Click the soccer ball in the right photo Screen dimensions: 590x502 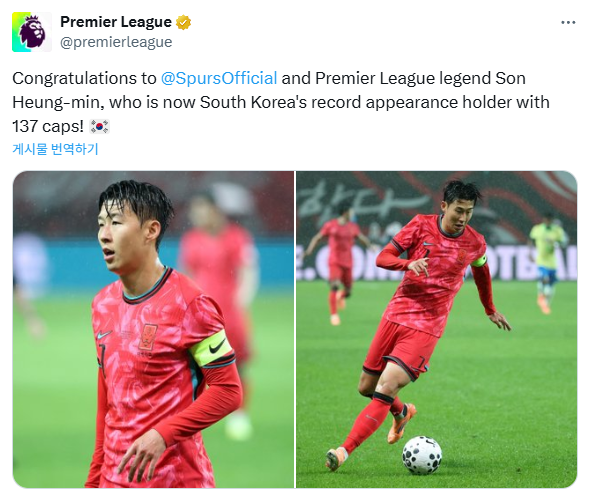coord(421,455)
